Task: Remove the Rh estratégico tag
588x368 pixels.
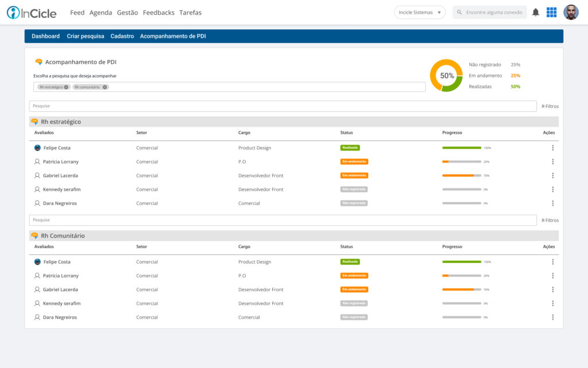Action: click(66, 87)
